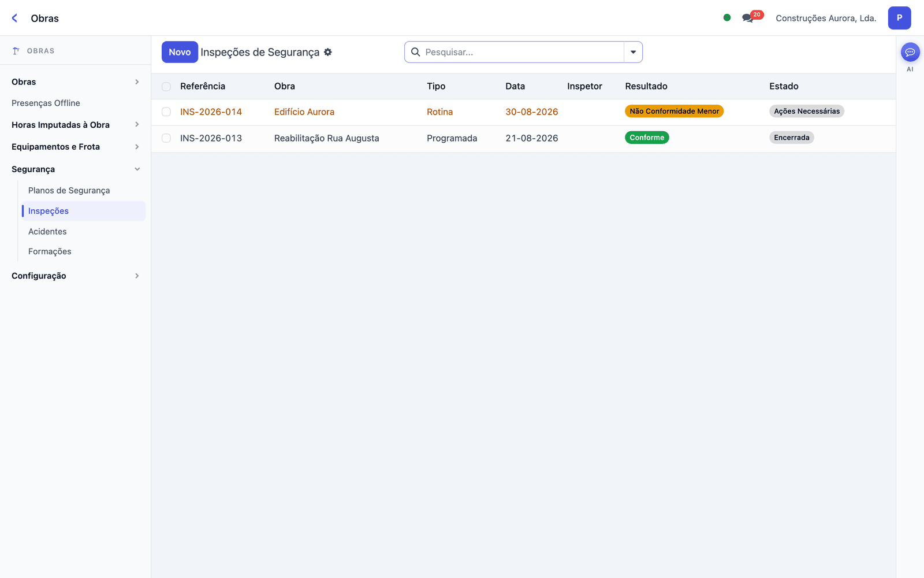Open inspection INS-2026-013 reference

point(211,138)
